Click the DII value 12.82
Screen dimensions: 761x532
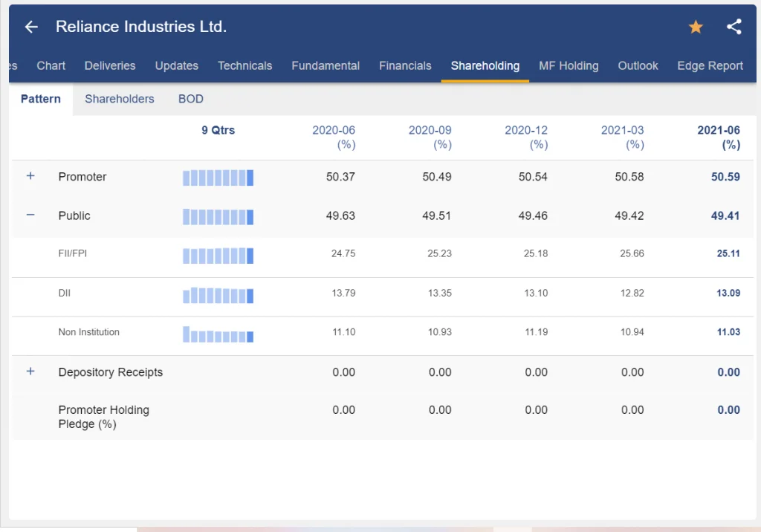click(632, 293)
